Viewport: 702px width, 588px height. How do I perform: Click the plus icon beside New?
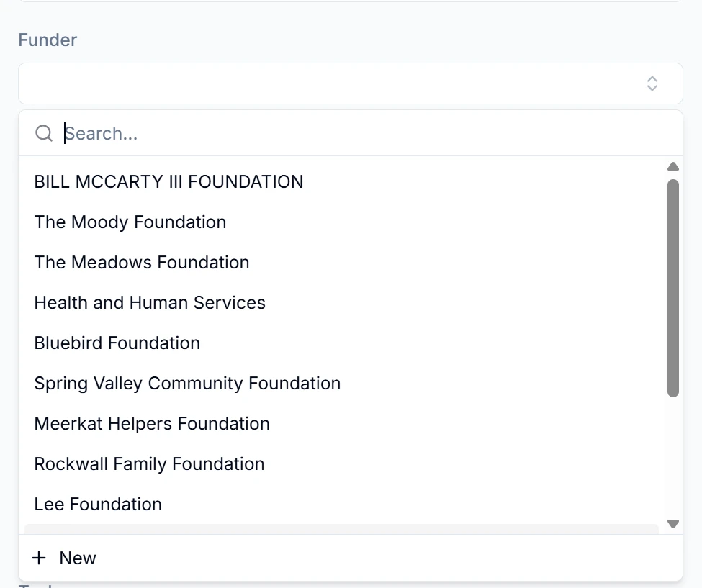[x=40, y=558]
